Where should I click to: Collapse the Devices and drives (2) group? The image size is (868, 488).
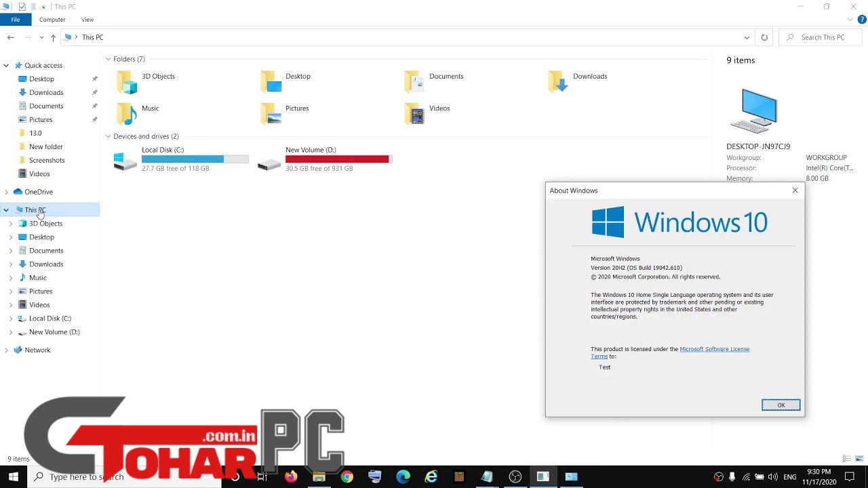pyautogui.click(x=108, y=136)
